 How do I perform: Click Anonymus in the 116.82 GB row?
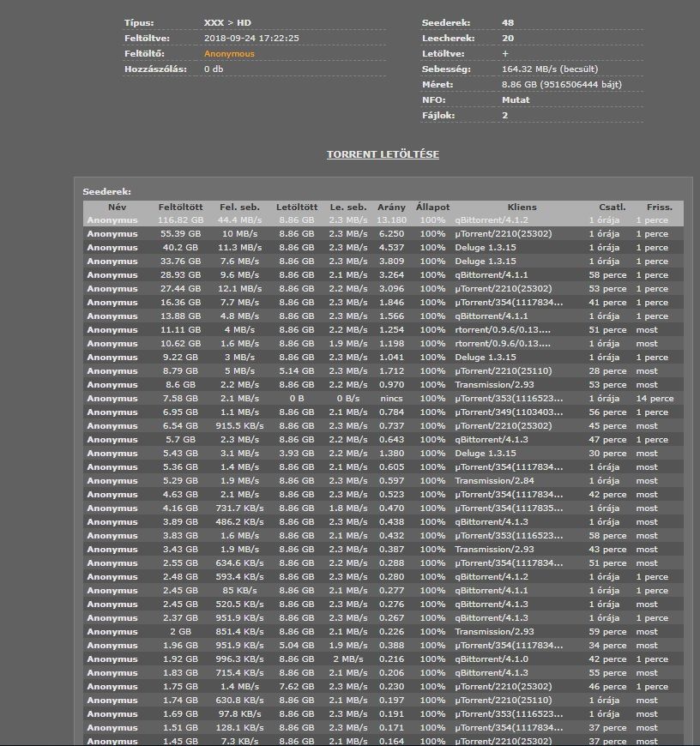pos(112,220)
